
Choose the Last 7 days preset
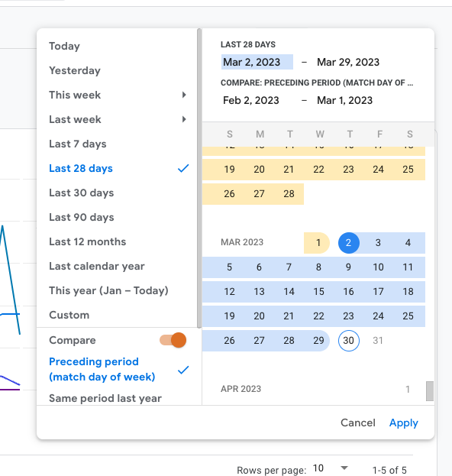pyautogui.click(x=117, y=144)
